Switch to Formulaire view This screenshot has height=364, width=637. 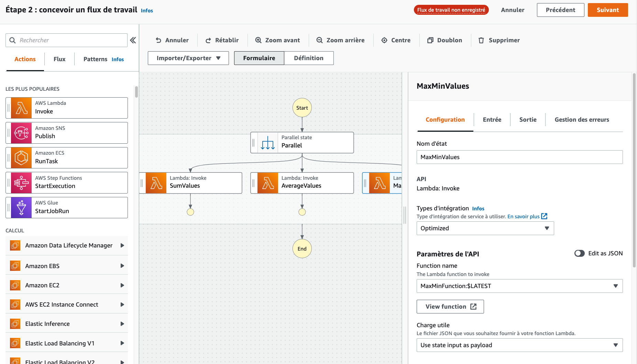[x=259, y=58]
